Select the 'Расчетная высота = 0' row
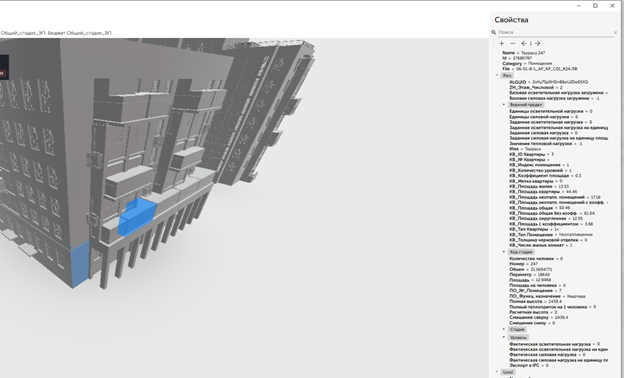This screenshot has width=624, height=378. 533,312
